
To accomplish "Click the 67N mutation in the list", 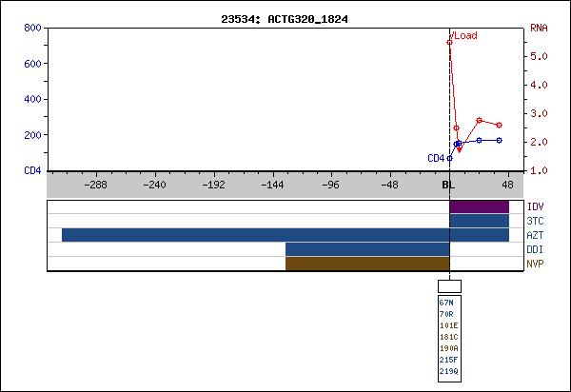I will 446,303.
